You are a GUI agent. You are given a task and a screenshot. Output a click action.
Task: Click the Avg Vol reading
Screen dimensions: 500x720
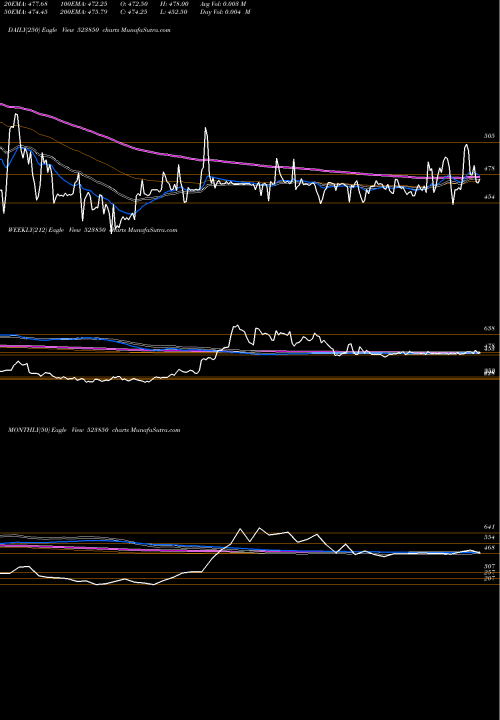(223, 4)
